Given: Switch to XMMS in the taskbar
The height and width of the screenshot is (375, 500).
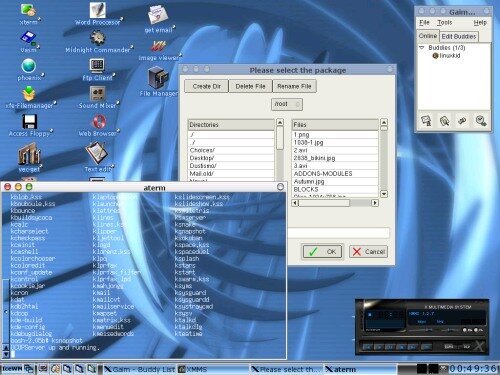Looking at the screenshot, I should (x=213, y=369).
